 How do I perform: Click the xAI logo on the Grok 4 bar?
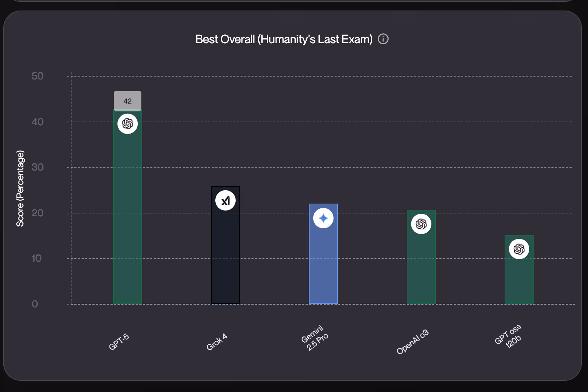pos(225,200)
